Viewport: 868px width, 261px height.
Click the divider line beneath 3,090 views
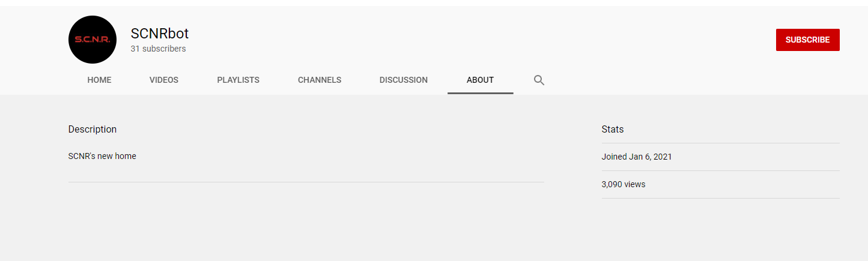(x=721, y=198)
